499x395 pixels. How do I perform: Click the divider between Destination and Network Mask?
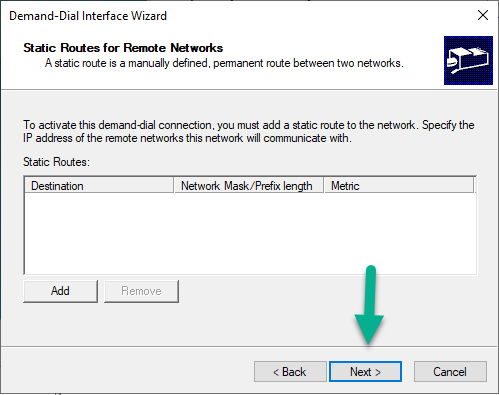tap(174, 185)
